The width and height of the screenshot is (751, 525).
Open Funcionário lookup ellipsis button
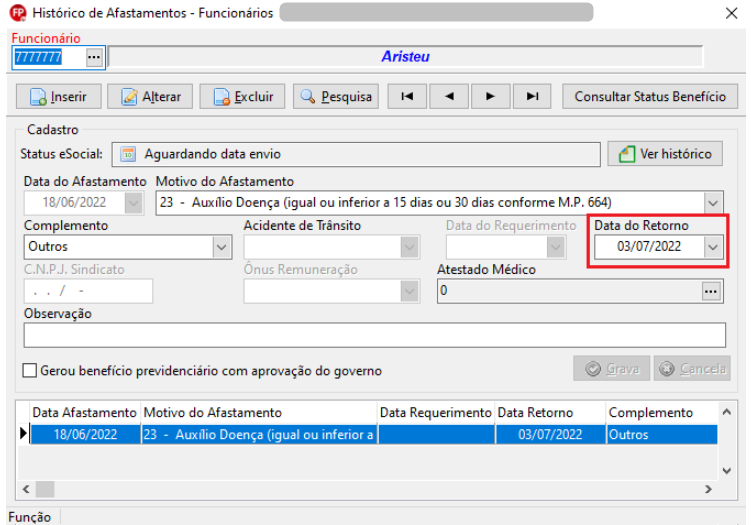94,57
